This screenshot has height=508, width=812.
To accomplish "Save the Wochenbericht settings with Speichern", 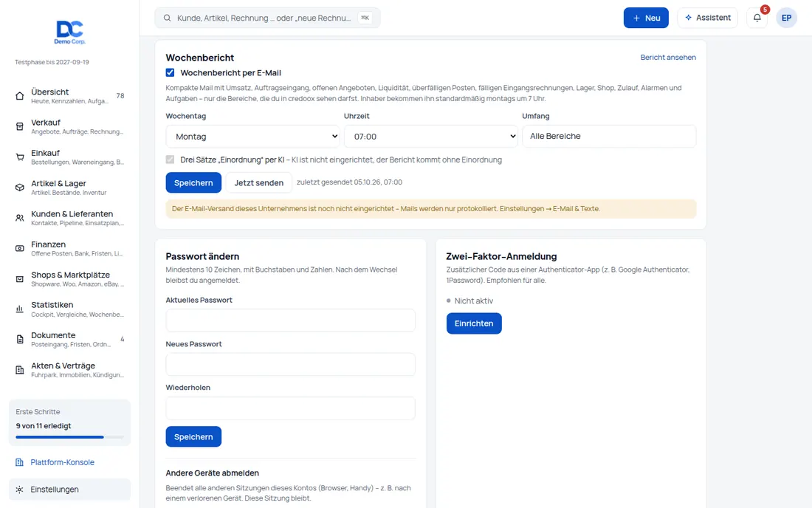I will [x=193, y=183].
